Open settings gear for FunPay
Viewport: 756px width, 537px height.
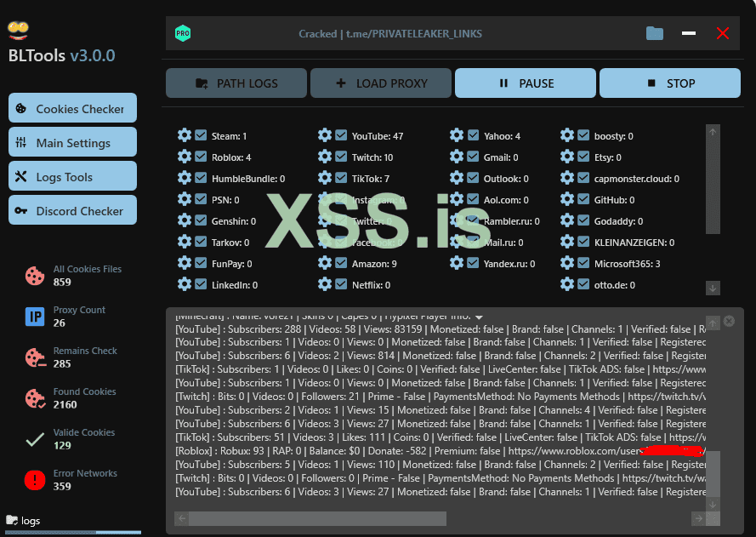pos(185,262)
